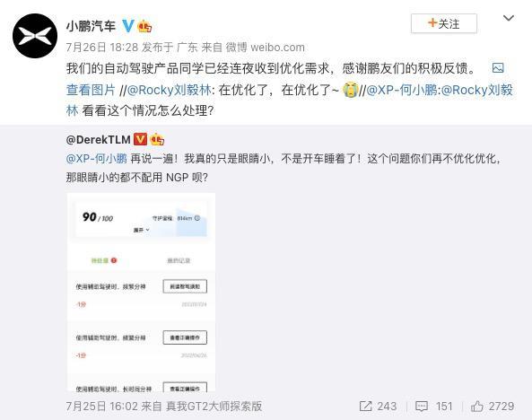Click the 7月25日 16:02 timestamp

point(101,406)
